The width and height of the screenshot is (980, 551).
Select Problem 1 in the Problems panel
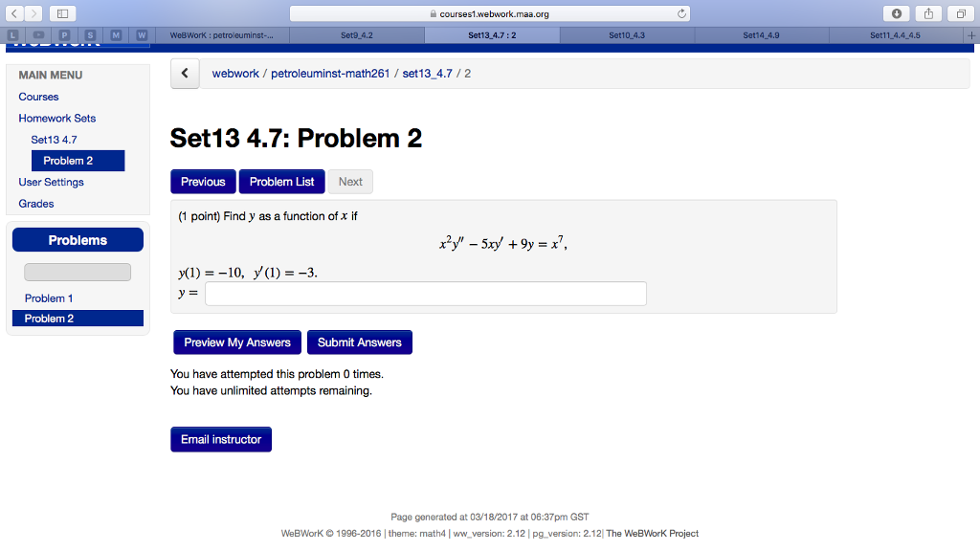49,298
